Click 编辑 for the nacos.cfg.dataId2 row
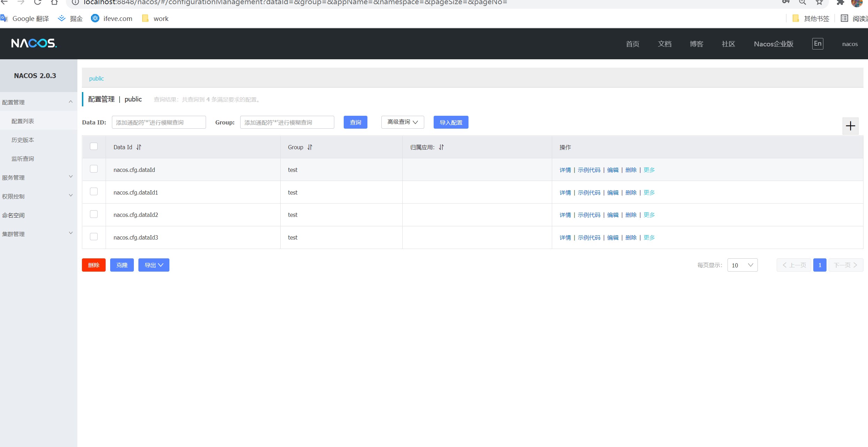 coord(612,215)
